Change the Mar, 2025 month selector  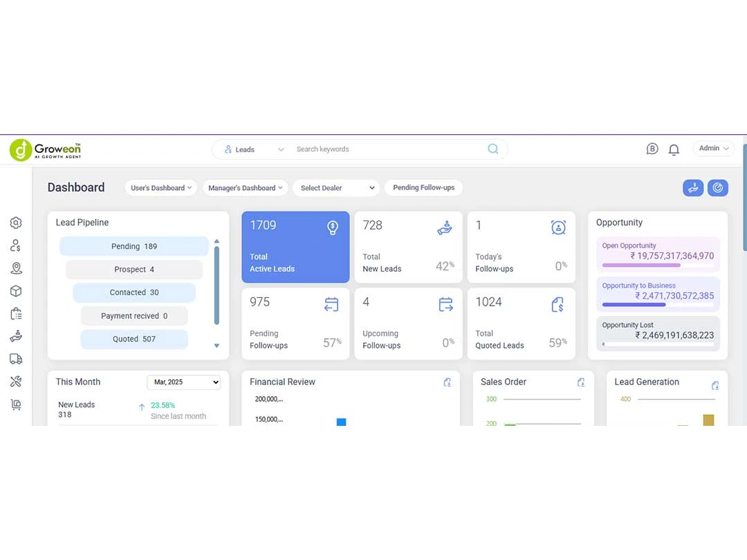click(183, 382)
